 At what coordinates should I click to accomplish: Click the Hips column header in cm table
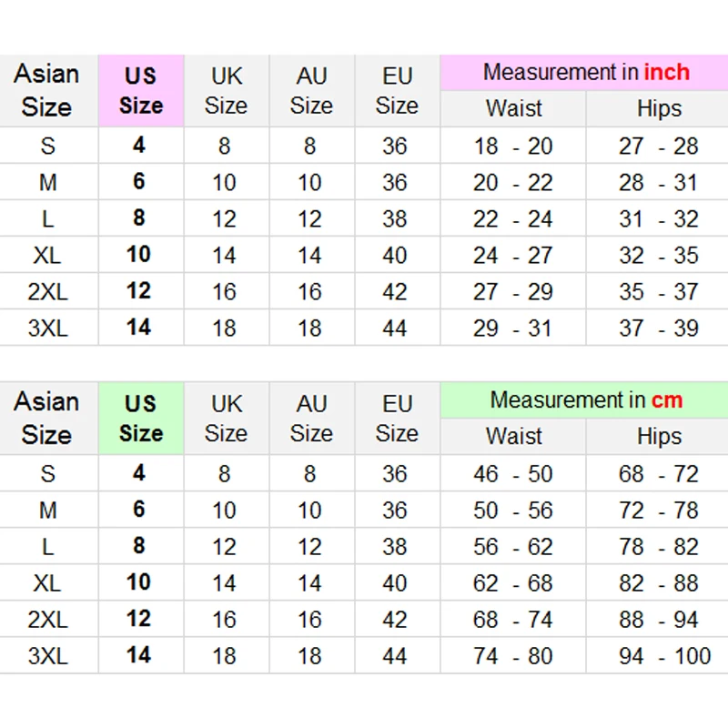point(659,436)
